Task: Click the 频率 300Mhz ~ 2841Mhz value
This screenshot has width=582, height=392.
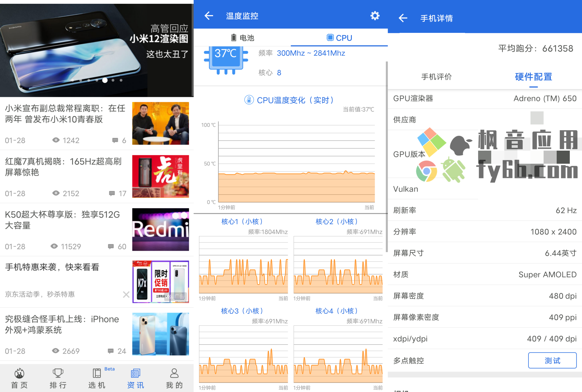Action: tap(311, 53)
